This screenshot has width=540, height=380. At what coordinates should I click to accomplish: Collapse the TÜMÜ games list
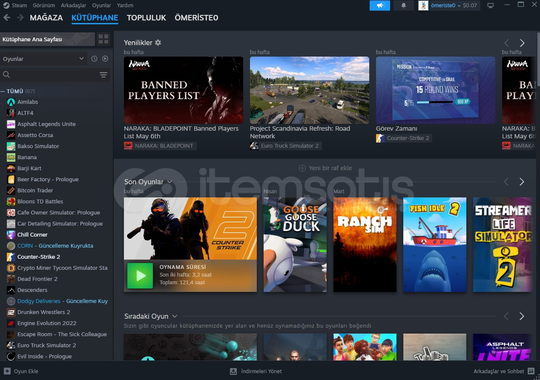point(3,91)
